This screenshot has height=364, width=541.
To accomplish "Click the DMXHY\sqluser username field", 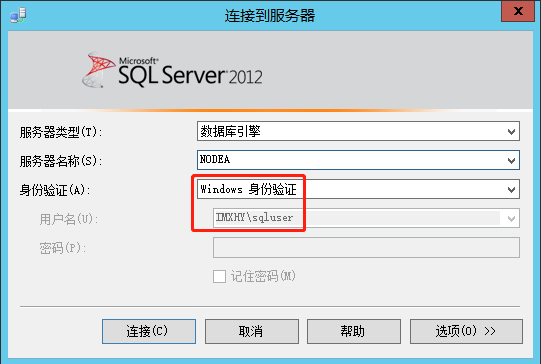I will click(366, 218).
